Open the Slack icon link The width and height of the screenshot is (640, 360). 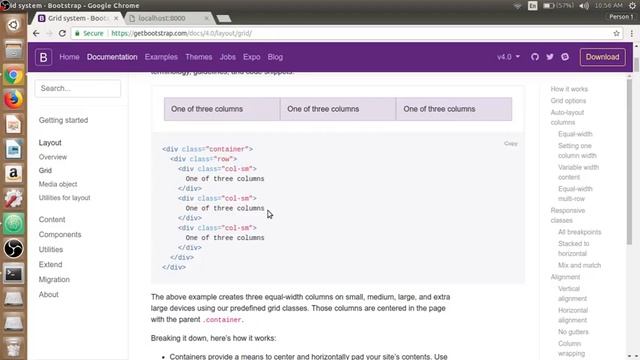tap(565, 57)
